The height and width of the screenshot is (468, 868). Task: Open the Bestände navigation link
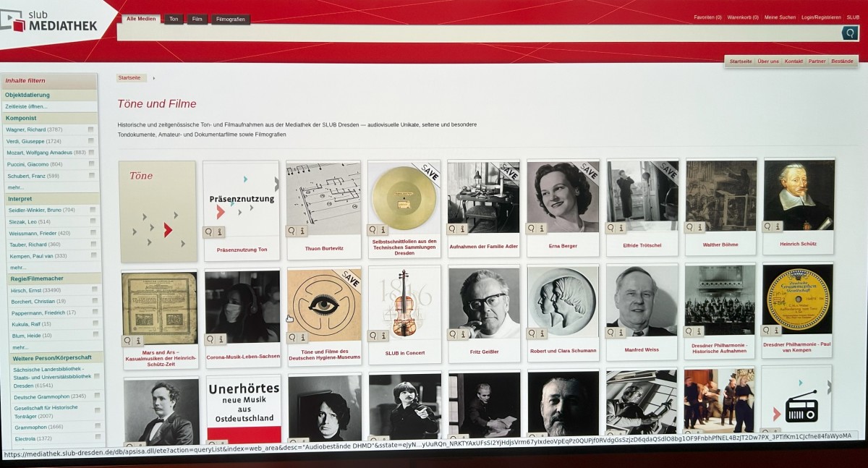[842, 61]
